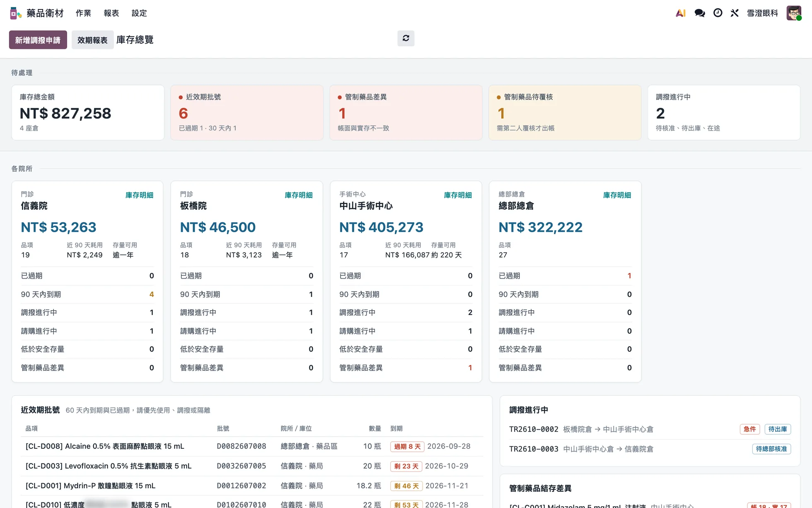
Task: Click the 藥品衛材 app logo icon
Action: tap(16, 13)
